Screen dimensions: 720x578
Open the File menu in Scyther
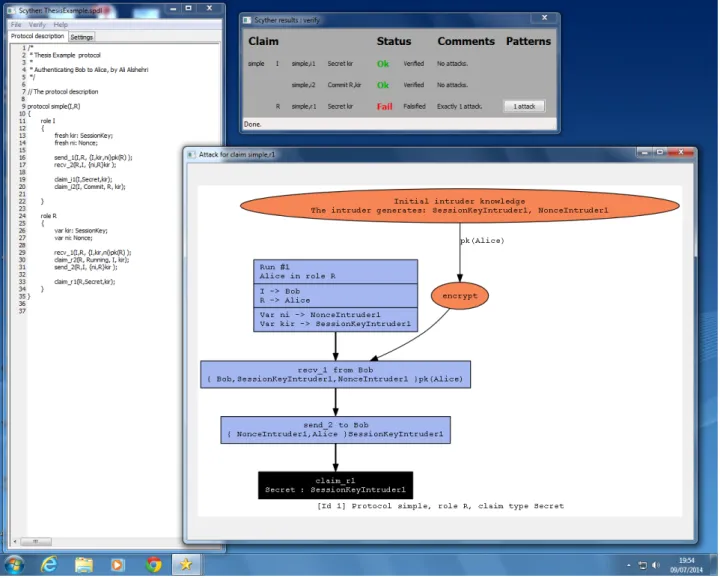pyautogui.click(x=16, y=25)
